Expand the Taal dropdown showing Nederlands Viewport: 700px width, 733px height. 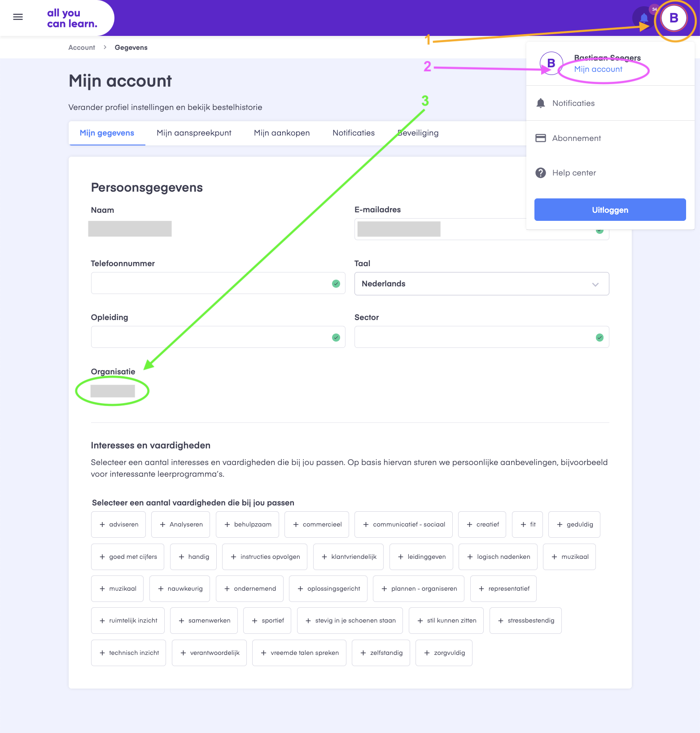tap(481, 284)
